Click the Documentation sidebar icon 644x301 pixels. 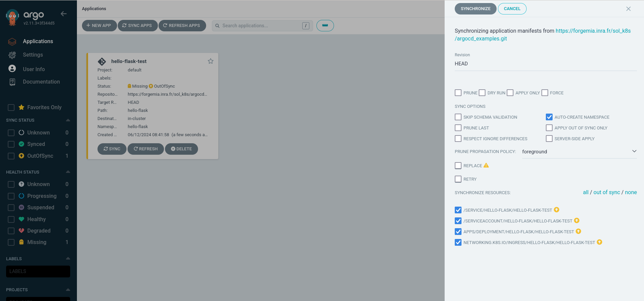pyautogui.click(x=12, y=82)
